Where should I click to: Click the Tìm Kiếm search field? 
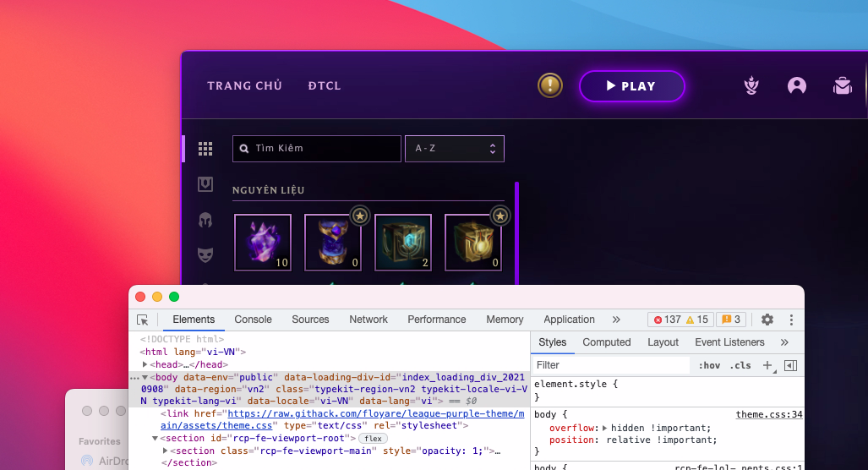tap(317, 149)
